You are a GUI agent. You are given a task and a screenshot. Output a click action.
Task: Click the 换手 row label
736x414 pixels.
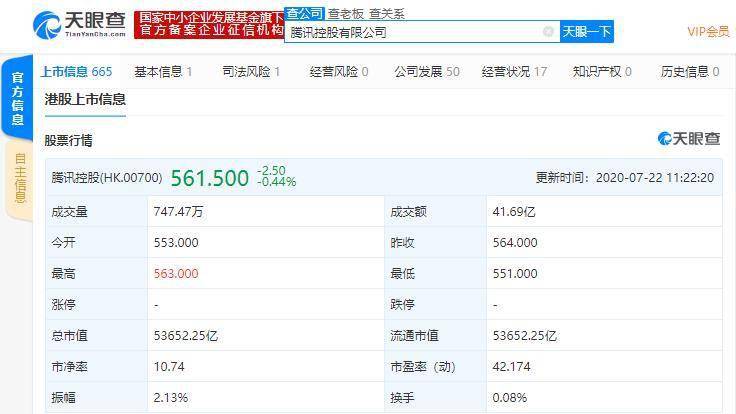(402, 398)
